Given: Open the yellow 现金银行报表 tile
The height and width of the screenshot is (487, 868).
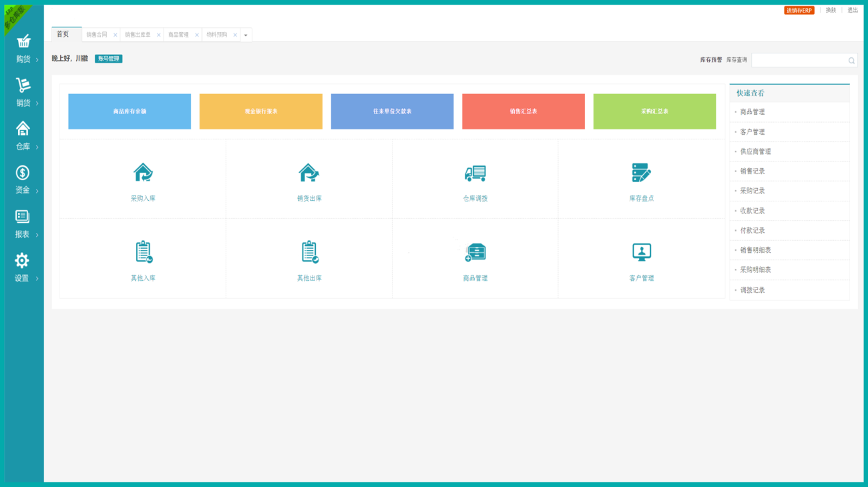Looking at the screenshot, I should point(261,111).
